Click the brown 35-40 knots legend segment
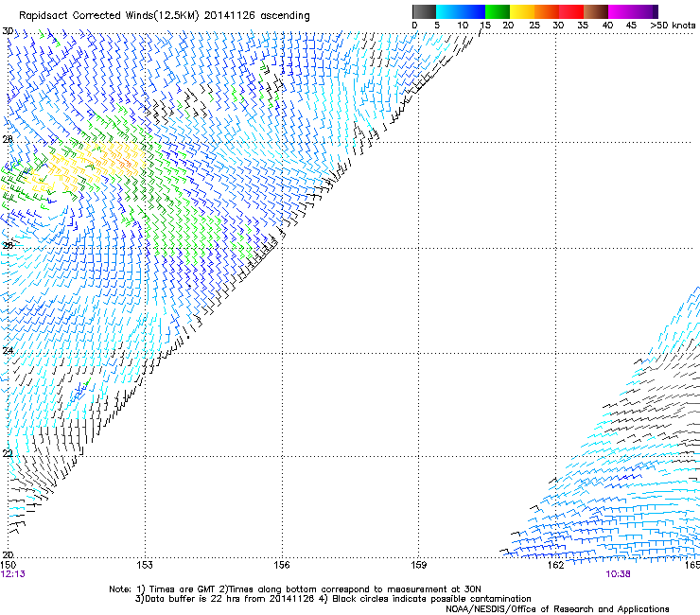The height and width of the screenshot is (615, 700). pos(596,11)
